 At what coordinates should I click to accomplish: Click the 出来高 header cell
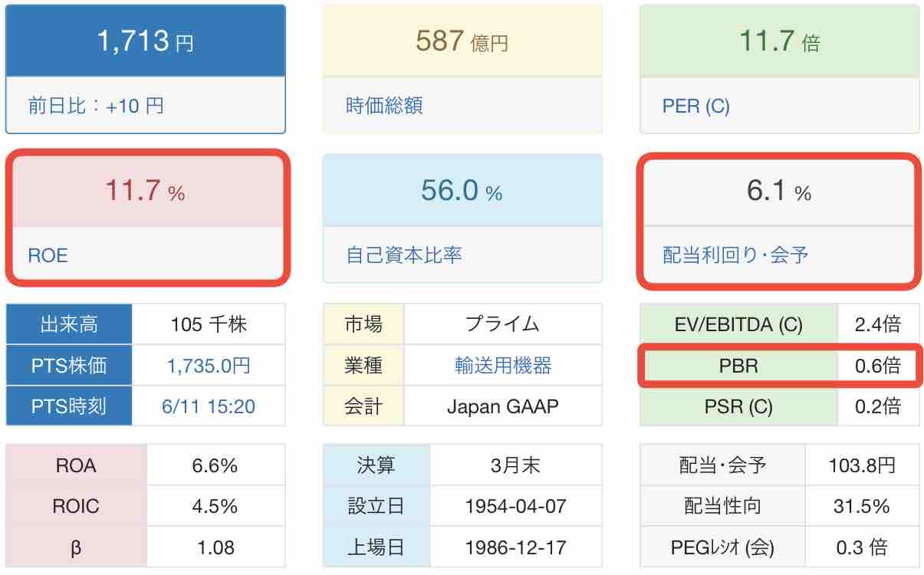(69, 324)
